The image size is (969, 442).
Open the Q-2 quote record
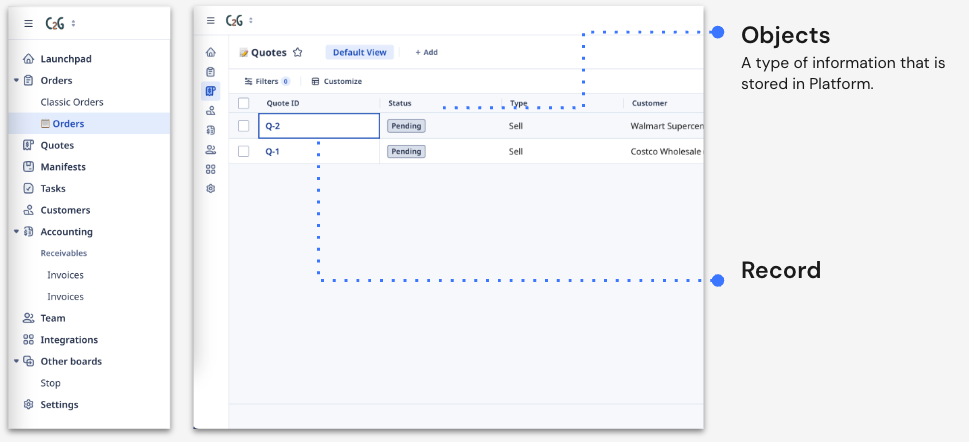[x=273, y=126]
